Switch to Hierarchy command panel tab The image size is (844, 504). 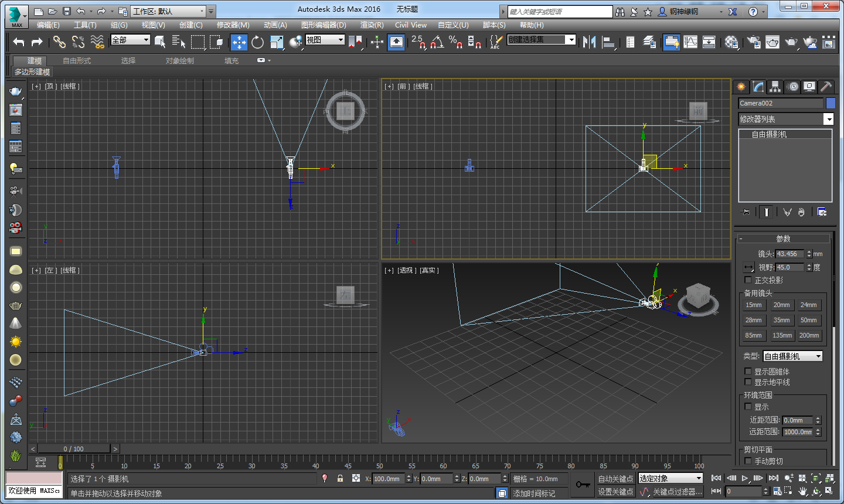(x=775, y=87)
